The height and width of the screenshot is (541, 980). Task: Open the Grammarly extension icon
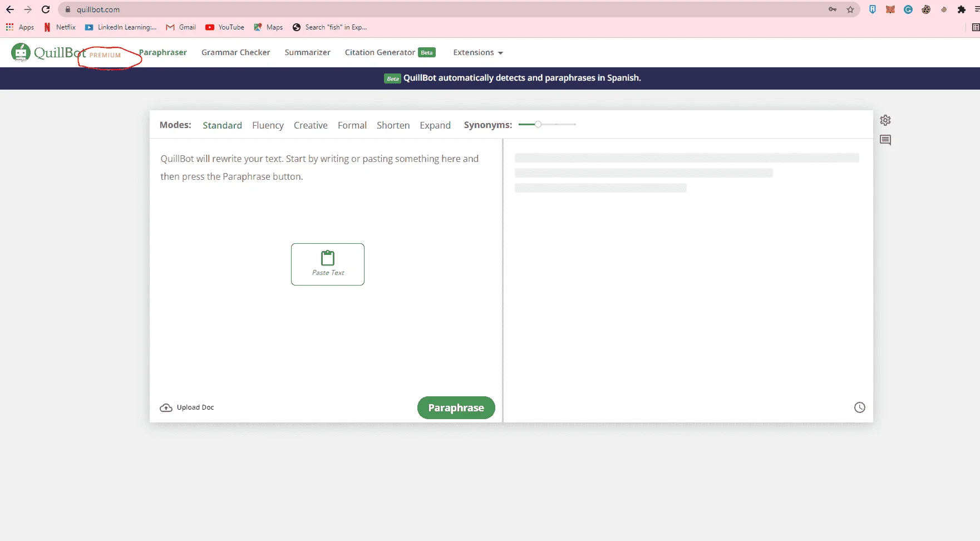coord(908,9)
